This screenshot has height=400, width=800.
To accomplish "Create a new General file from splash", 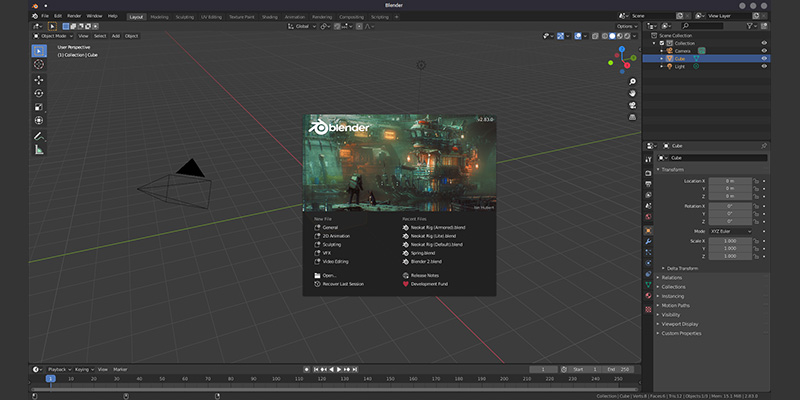I will (x=331, y=228).
